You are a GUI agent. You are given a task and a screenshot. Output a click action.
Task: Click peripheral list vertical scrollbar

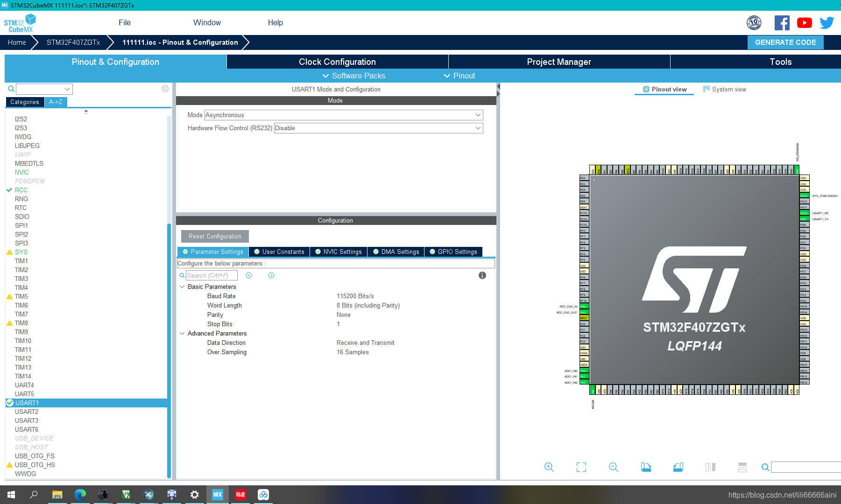(169, 350)
